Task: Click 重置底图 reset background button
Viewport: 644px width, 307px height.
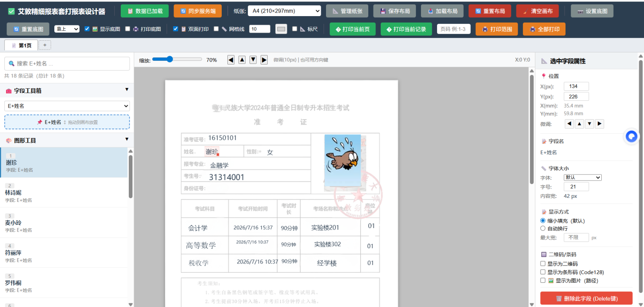Action: click(28, 29)
